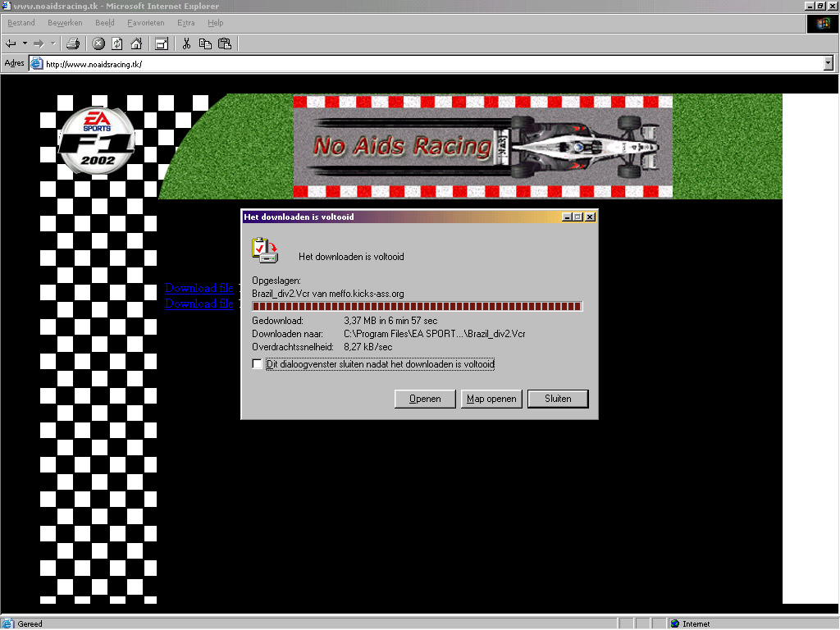Click the Openen button in download dialog
This screenshot has height=630, width=840.
pyautogui.click(x=425, y=399)
